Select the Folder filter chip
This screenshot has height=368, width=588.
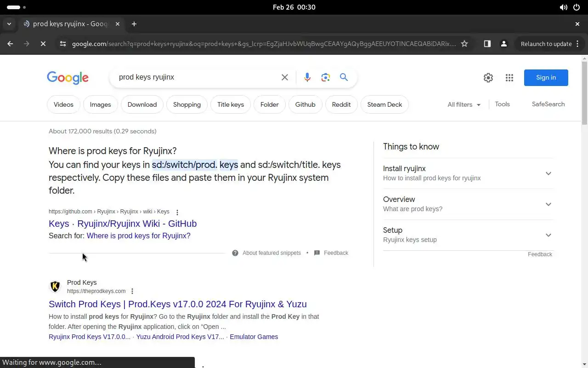[x=270, y=104]
